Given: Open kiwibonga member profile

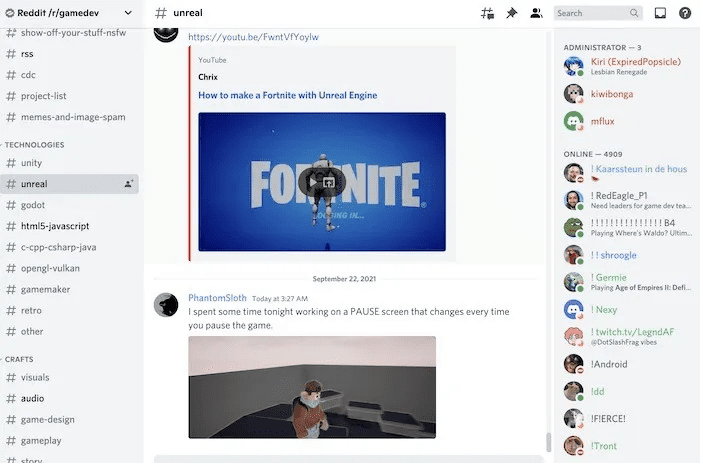Looking at the screenshot, I should 626,94.
